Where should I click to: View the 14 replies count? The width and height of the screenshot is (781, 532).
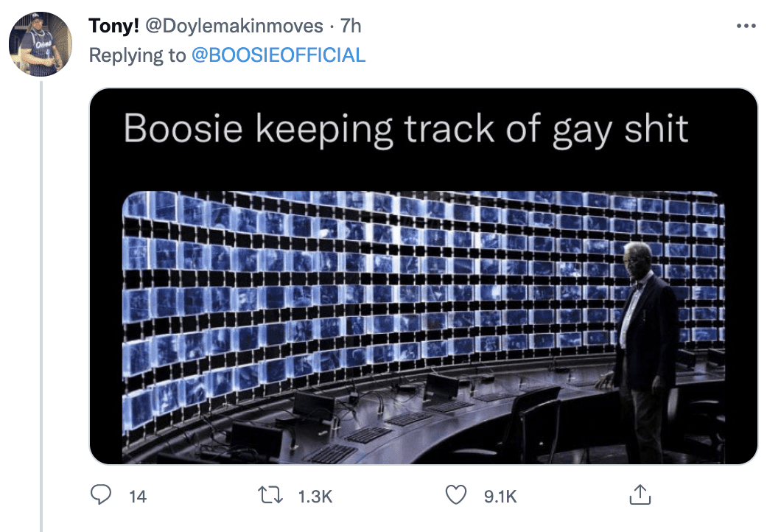(x=138, y=497)
